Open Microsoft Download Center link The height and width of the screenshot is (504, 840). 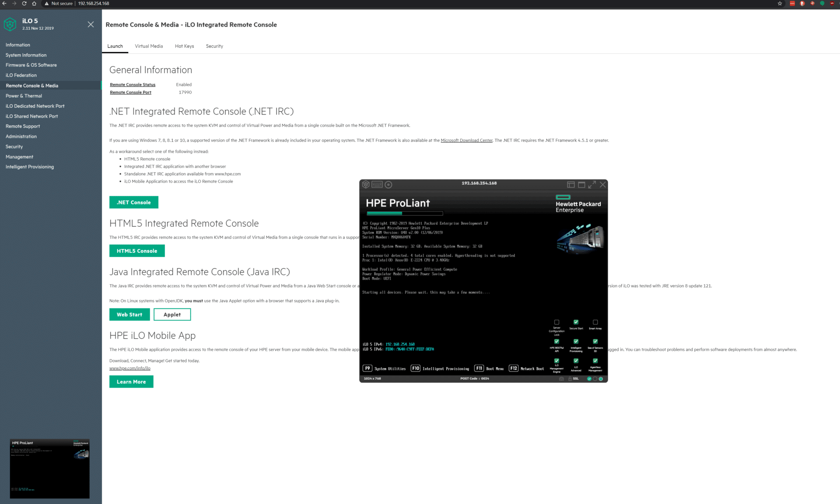tap(466, 140)
